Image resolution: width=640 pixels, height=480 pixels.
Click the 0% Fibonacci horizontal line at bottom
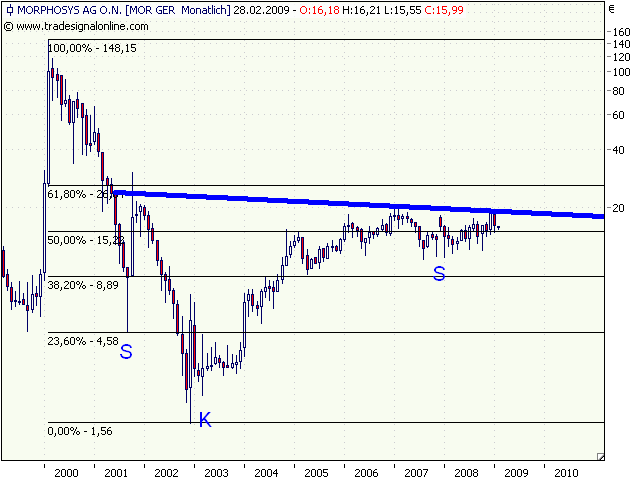pyautogui.click(x=326, y=422)
